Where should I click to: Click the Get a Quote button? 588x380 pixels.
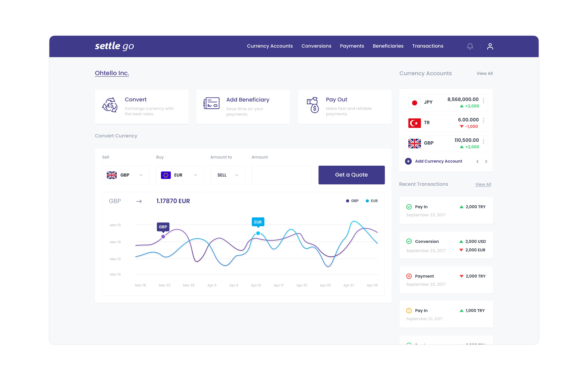click(351, 175)
